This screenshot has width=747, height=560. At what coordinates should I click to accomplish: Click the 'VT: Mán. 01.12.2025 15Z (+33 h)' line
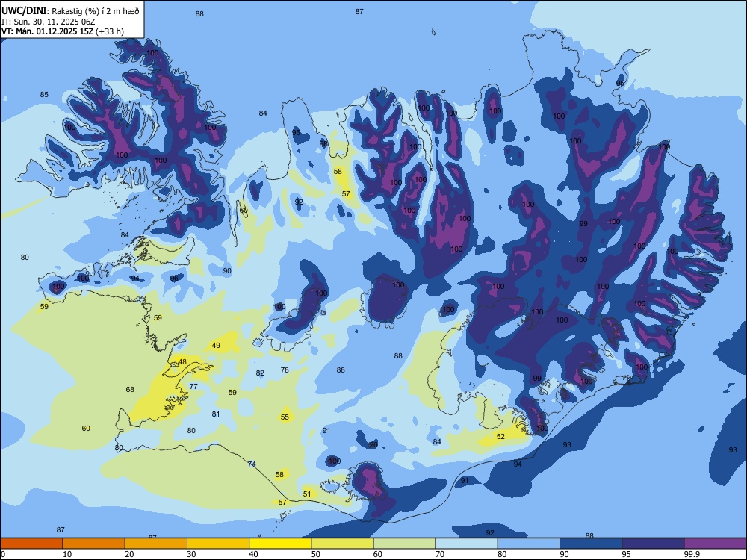63,31
